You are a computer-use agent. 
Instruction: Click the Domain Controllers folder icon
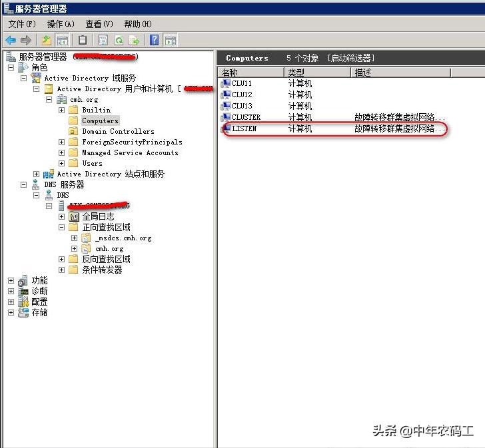coord(73,131)
